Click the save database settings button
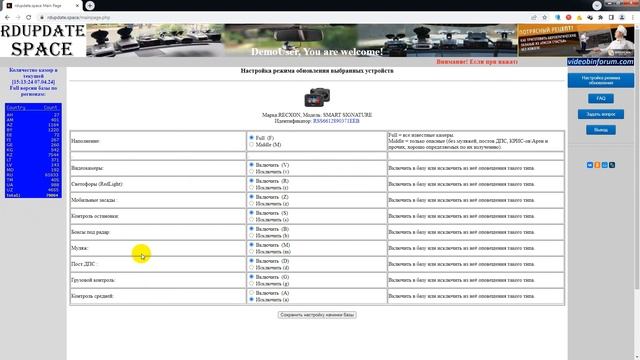The image size is (640, 360). 317,315
